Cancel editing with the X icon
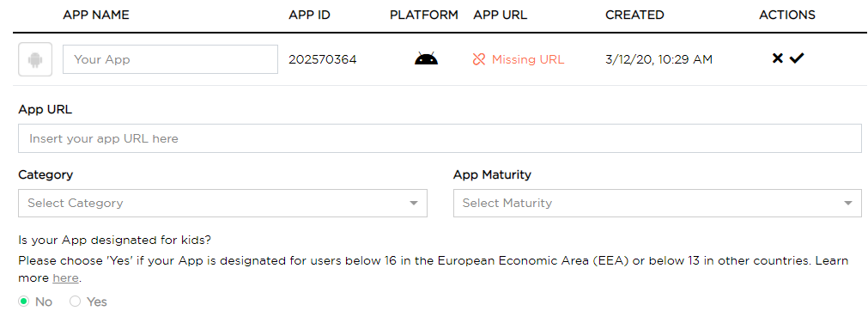 [778, 58]
